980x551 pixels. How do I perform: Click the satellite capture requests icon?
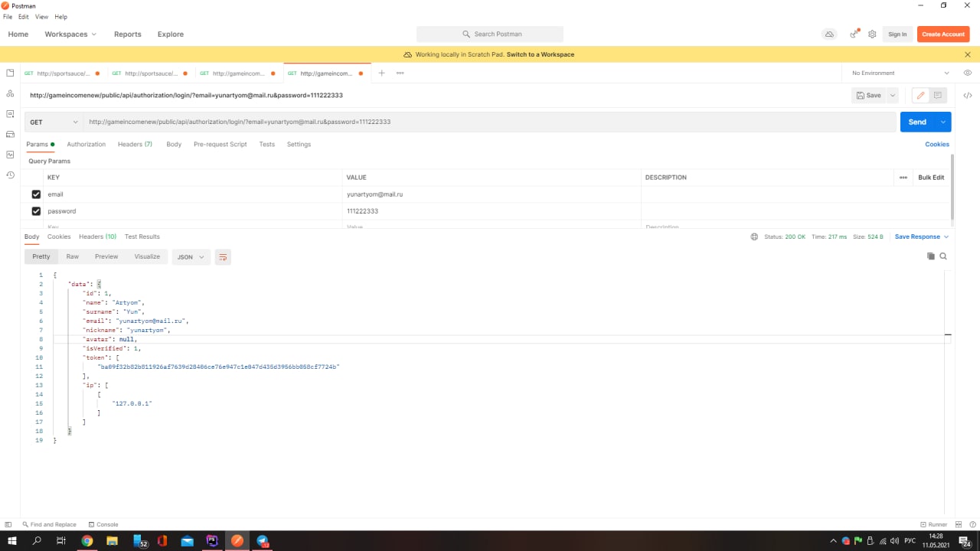coord(854,34)
